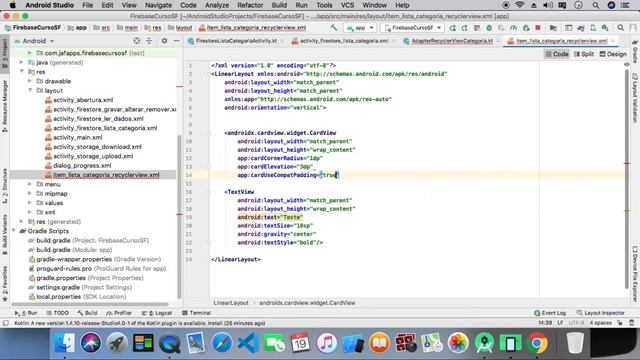
Task: Open the Android project view dropdown
Action: (x=34, y=41)
